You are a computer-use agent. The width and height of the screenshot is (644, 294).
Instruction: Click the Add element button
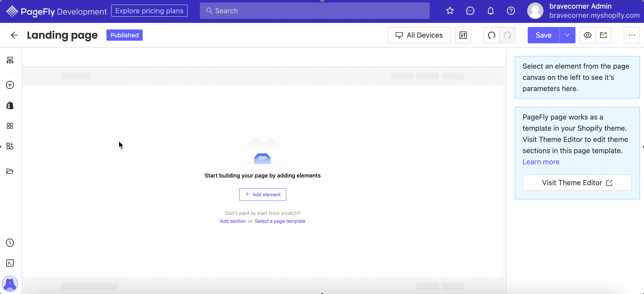(263, 195)
